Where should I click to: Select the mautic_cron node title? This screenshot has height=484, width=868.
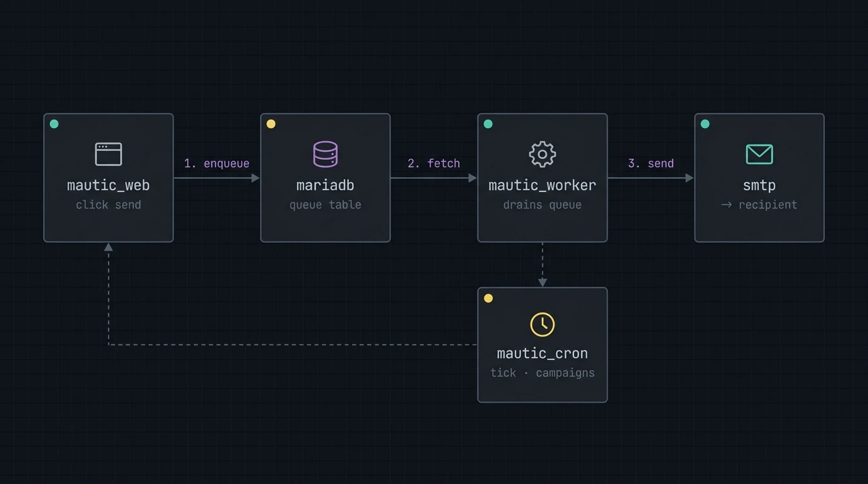coord(542,354)
